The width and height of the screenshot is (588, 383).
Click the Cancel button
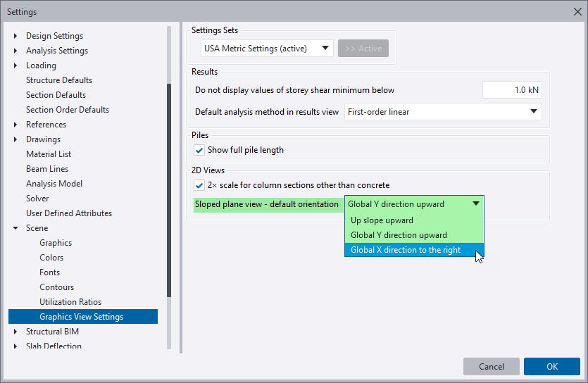[492, 367]
